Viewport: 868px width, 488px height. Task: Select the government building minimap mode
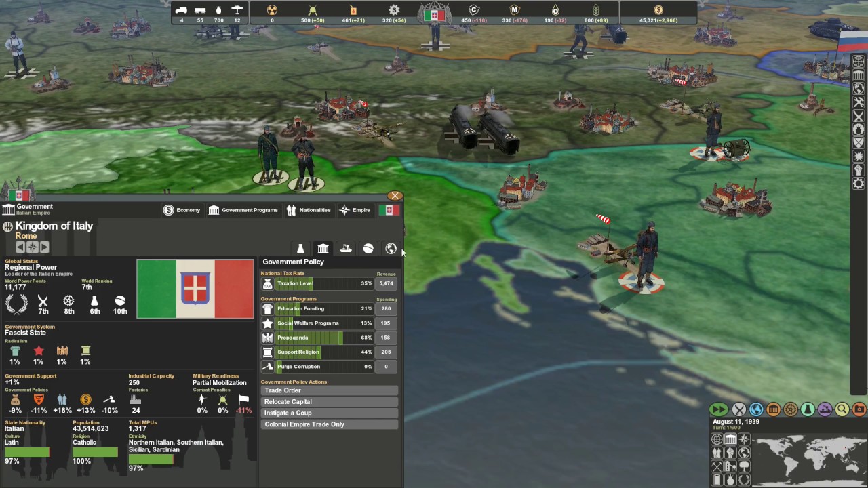(730, 439)
